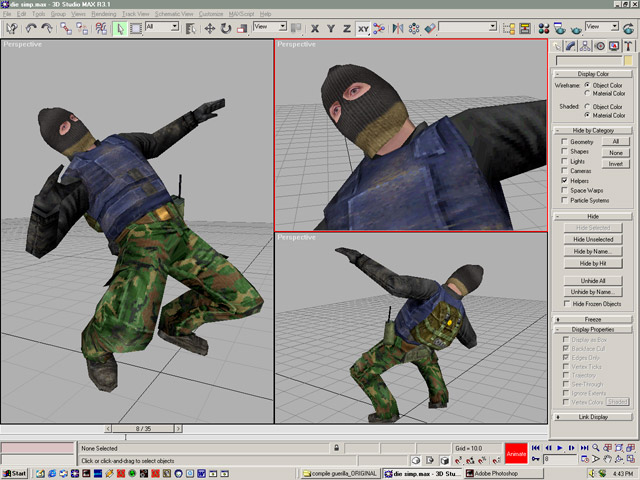The height and width of the screenshot is (480, 640).
Task: Click the Array tool icon
Action: [414, 29]
